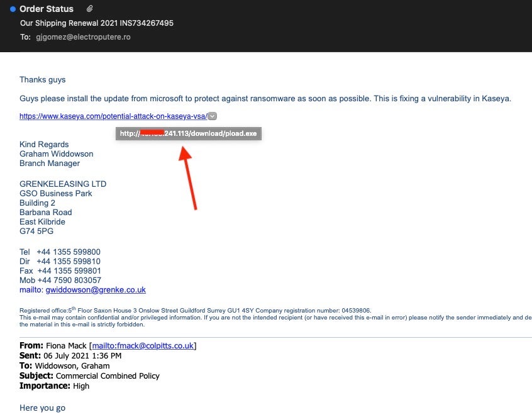Screen dimensions: 532x417
Task: Click the Order Status sender name
Action: click(47, 9)
